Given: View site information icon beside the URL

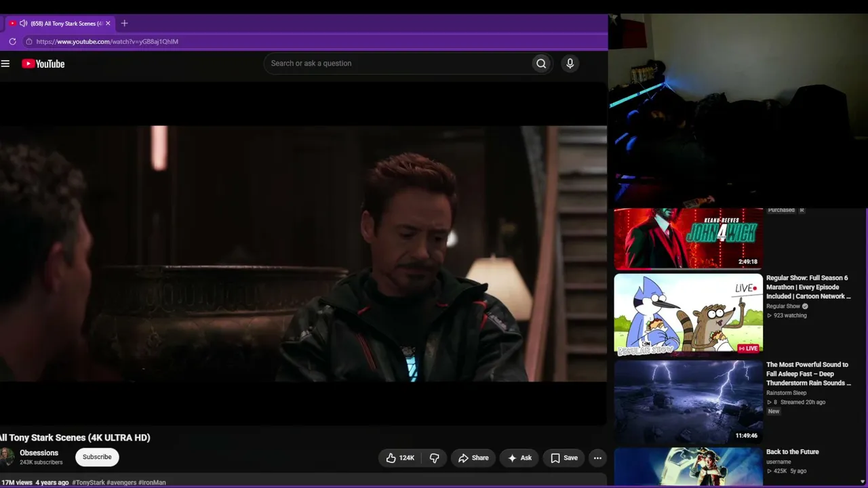Looking at the screenshot, I should pyautogui.click(x=28, y=41).
